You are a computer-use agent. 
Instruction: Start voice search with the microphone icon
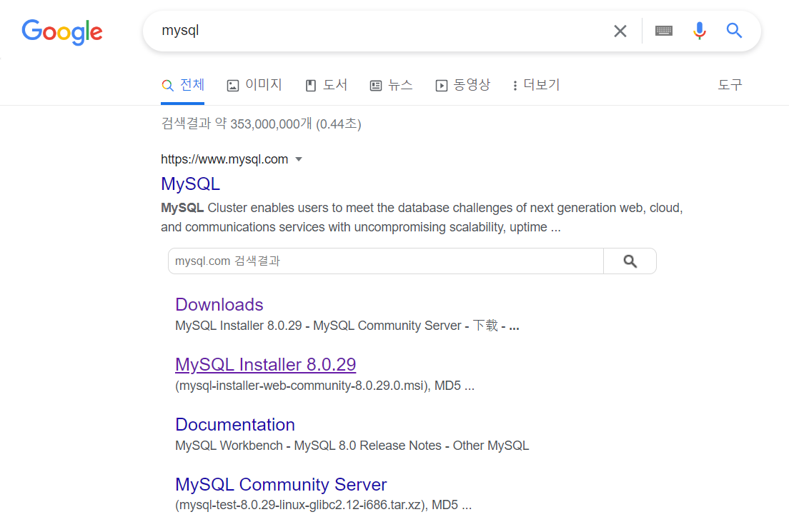(699, 31)
